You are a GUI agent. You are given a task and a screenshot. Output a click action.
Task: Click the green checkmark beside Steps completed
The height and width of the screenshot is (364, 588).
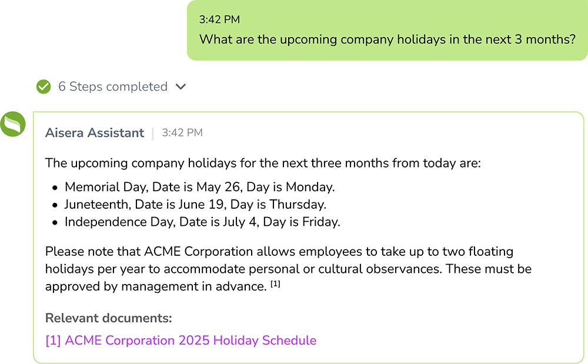pos(44,86)
